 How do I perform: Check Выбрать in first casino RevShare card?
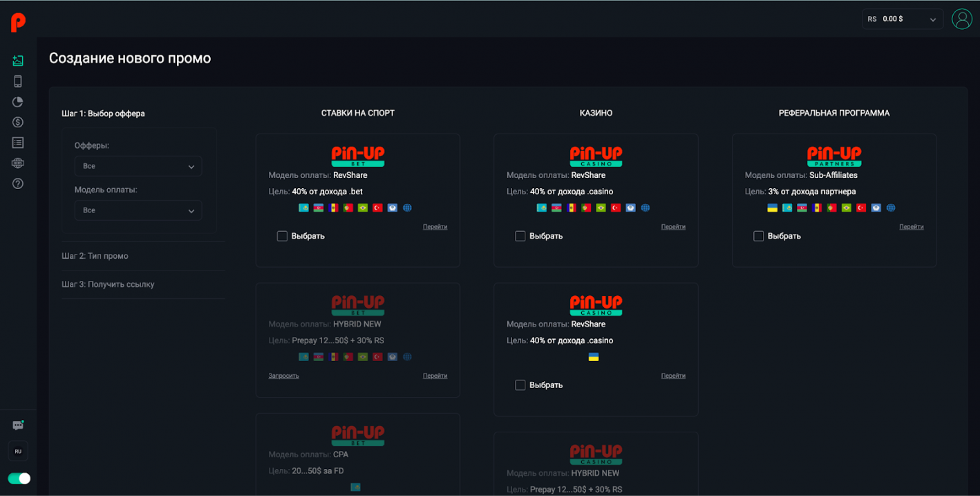pyautogui.click(x=520, y=236)
